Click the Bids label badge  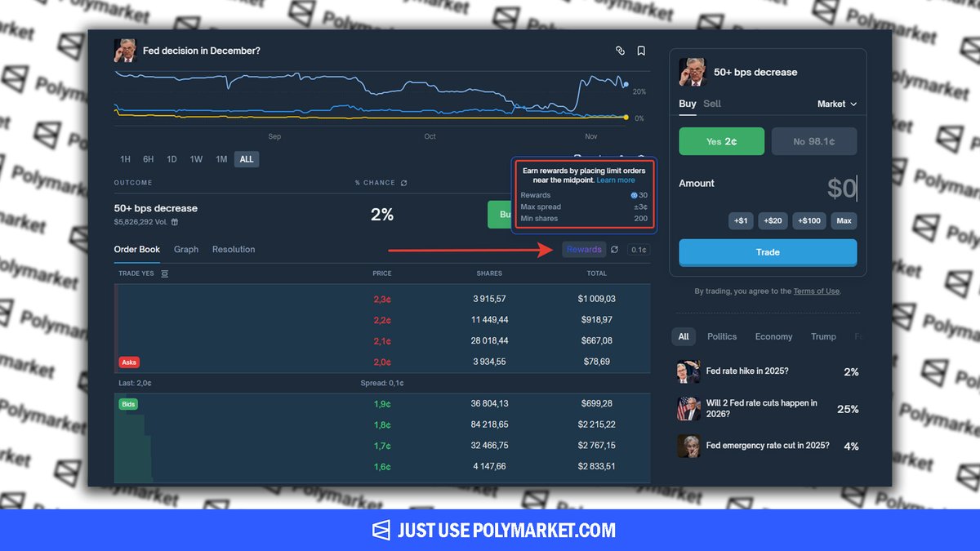[128, 404]
